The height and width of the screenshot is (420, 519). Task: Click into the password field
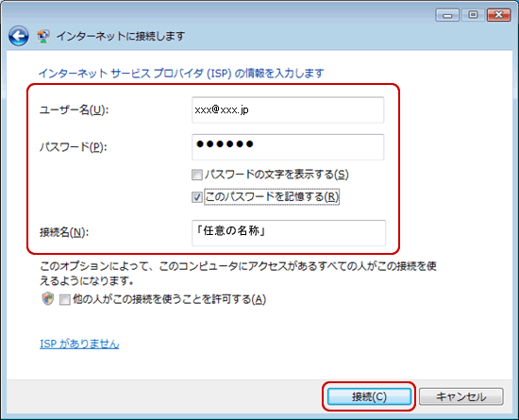click(x=288, y=147)
